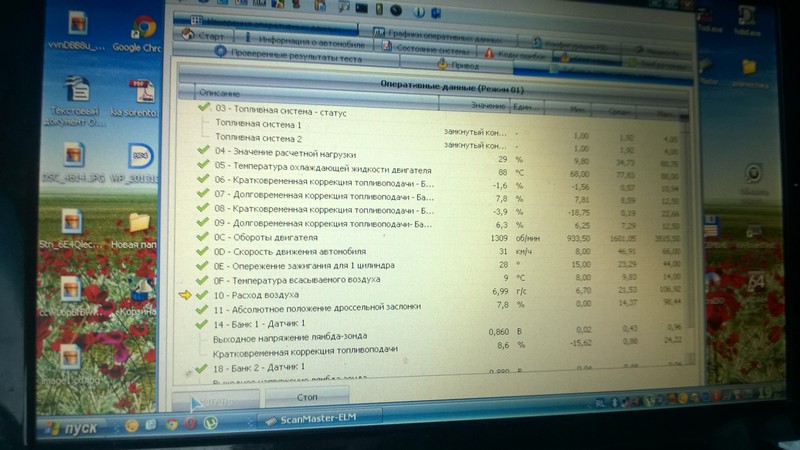Toggle checkmark for 05 Температура охлаждающей жидкости
The image size is (800, 450).
coord(204,165)
